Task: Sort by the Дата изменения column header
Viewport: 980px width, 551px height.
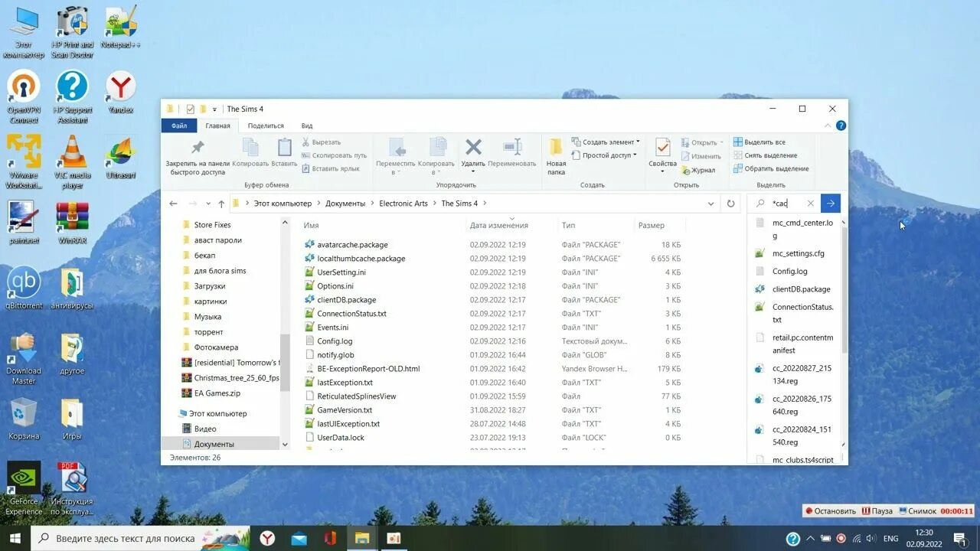Action: [x=499, y=226]
